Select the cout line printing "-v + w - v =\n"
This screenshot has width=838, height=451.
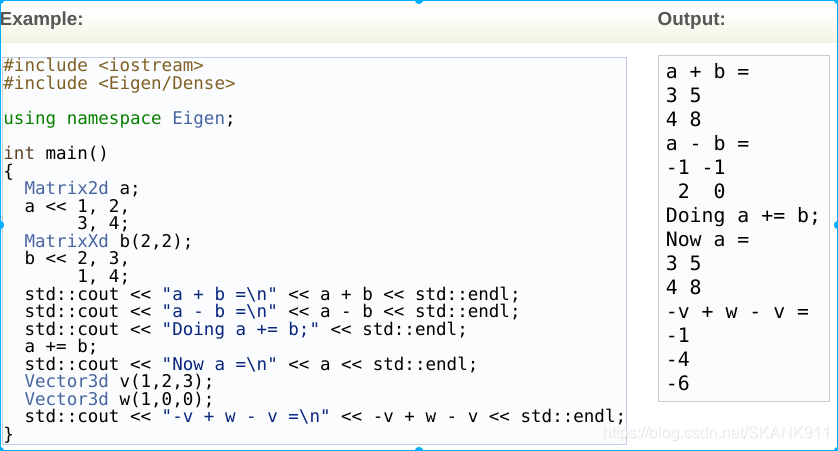click(x=324, y=416)
